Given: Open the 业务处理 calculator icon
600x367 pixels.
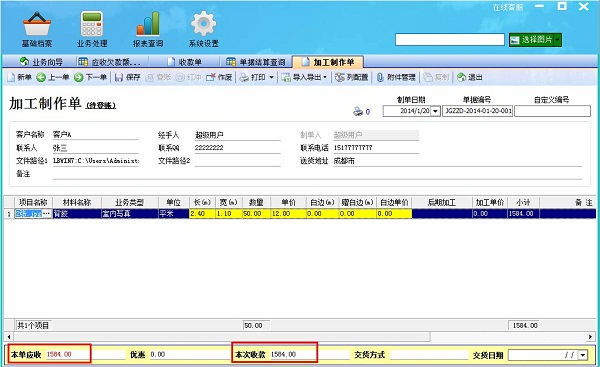Looking at the screenshot, I should click(92, 29).
